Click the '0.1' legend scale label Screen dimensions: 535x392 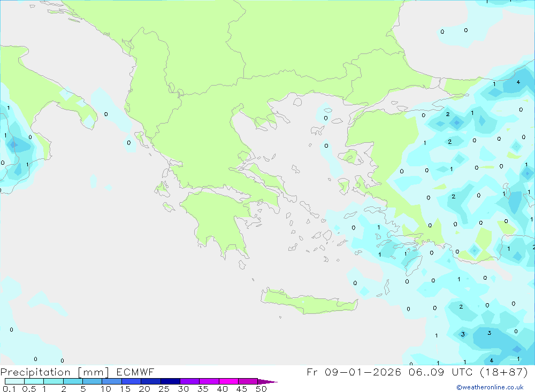pos(9,389)
